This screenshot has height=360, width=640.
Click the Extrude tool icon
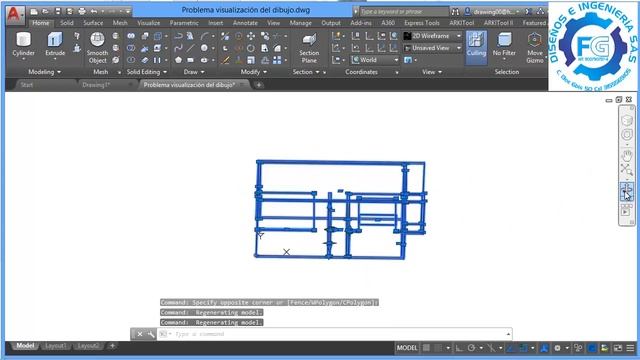point(55,40)
